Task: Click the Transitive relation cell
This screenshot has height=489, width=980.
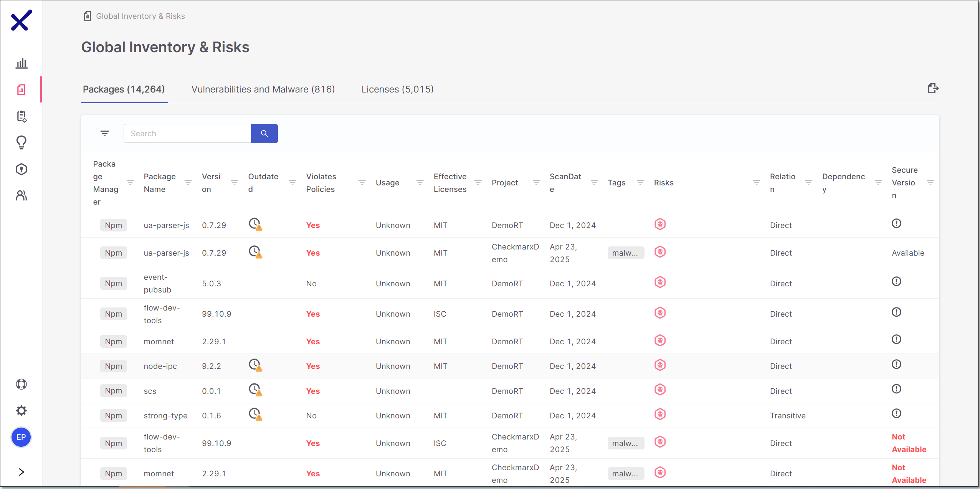Action: [x=788, y=416]
